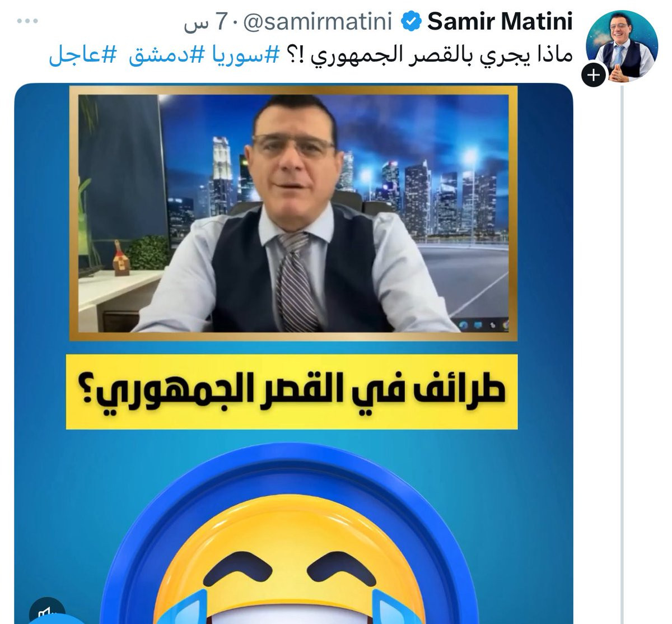672x624 pixels.
Task: Open the Samir Matini display name
Action: tap(500, 22)
